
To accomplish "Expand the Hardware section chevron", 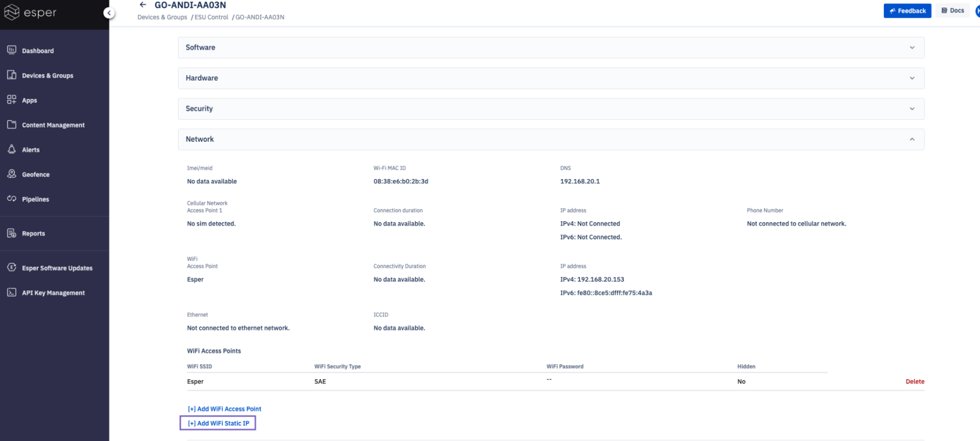I will (x=912, y=78).
